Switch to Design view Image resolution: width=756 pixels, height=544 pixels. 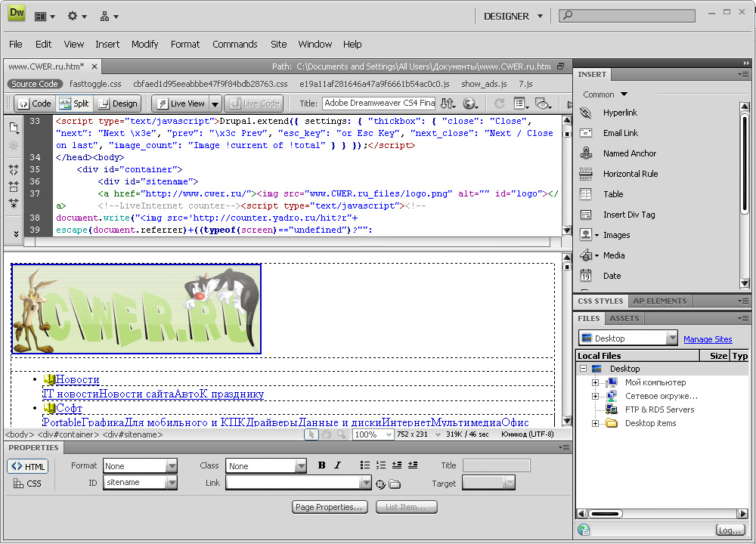point(118,104)
